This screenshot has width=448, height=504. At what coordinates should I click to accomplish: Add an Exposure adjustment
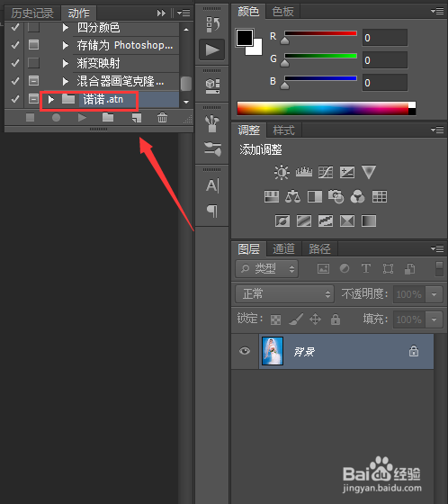347,172
